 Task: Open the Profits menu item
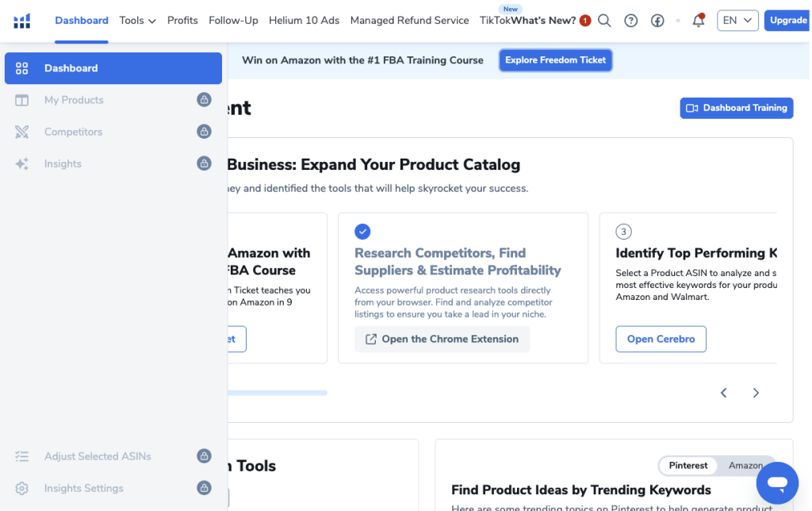coord(182,21)
